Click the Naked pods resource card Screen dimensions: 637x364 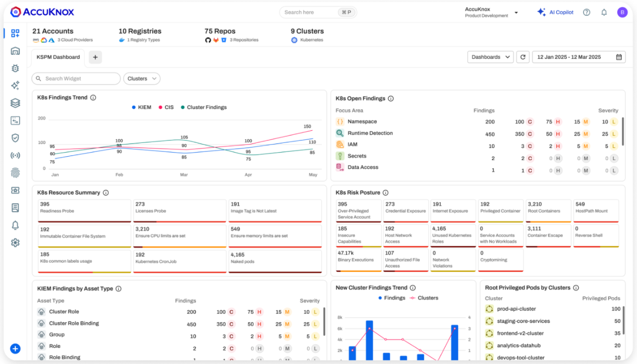tap(275, 261)
